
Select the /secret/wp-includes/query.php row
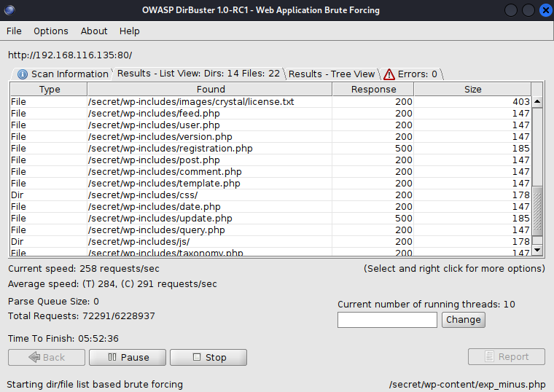click(x=270, y=230)
